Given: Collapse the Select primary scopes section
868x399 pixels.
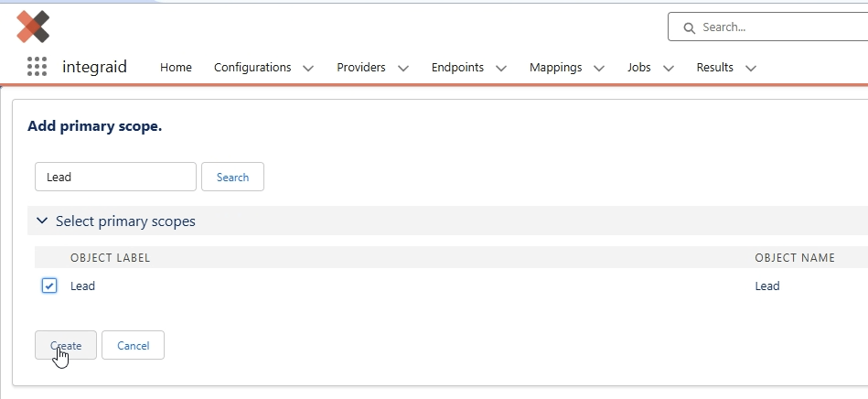Looking at the screenshot, I should (x=42, y=221).
